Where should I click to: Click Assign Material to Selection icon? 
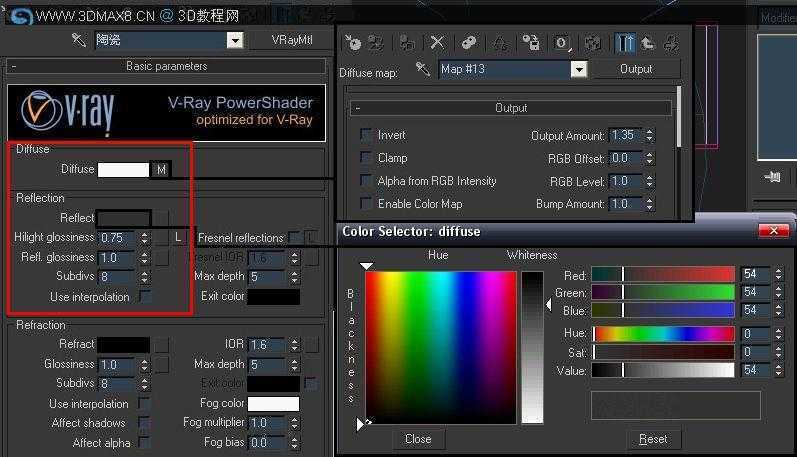point(407,43)
